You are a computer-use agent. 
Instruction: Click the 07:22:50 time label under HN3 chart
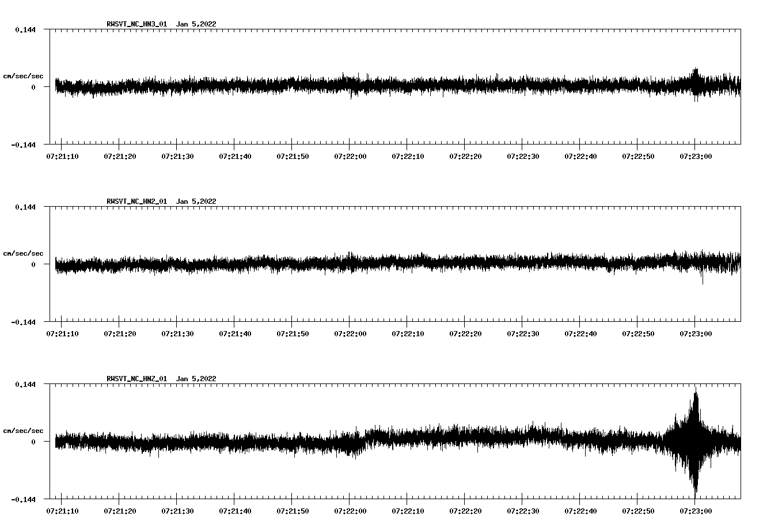pyautogui.click(x=638, y=156)
